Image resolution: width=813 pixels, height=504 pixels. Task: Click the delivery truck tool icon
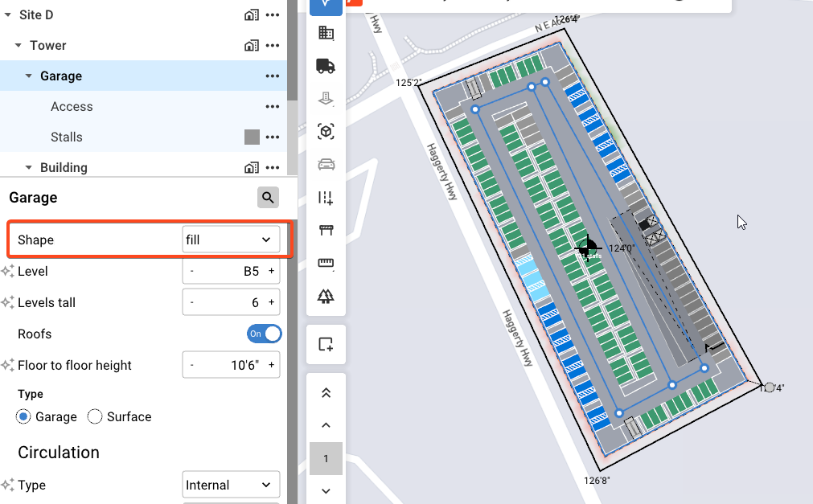coord(326,66)
